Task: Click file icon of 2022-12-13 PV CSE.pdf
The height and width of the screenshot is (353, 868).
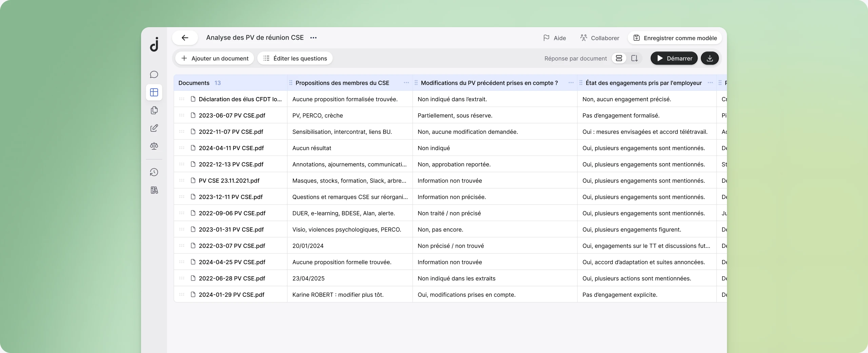Action: [x=193, y=164]
